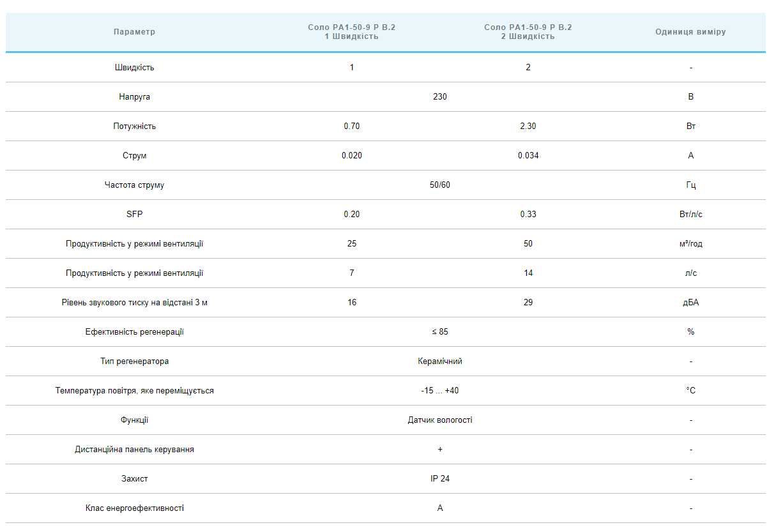
Task: Click the "Гц" unit cell
Action: coord(691,185)
